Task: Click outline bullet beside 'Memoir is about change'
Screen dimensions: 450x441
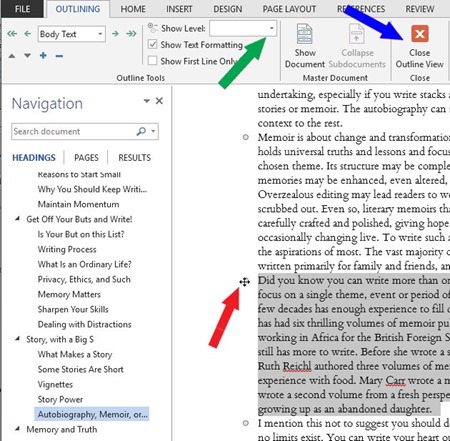Action: (x=246, y=137)
